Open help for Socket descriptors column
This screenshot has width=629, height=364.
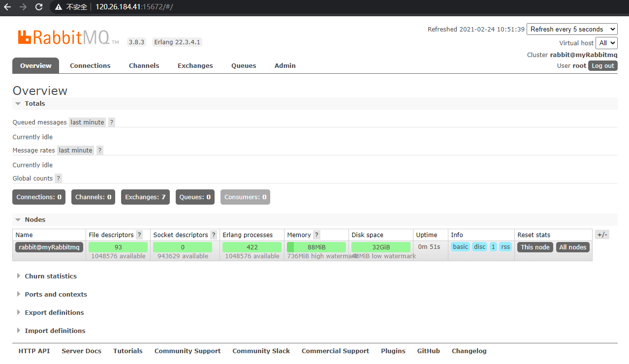click(x=214, y=235)
